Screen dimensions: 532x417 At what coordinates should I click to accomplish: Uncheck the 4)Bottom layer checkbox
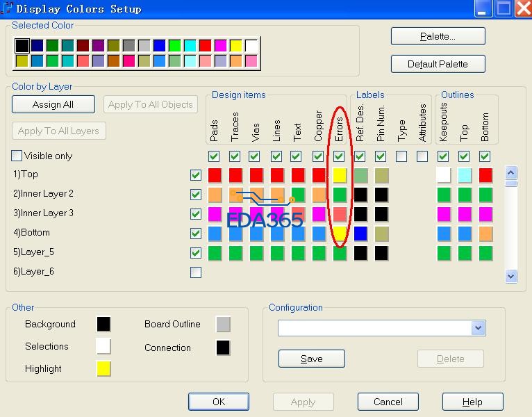tap(196, 234)
